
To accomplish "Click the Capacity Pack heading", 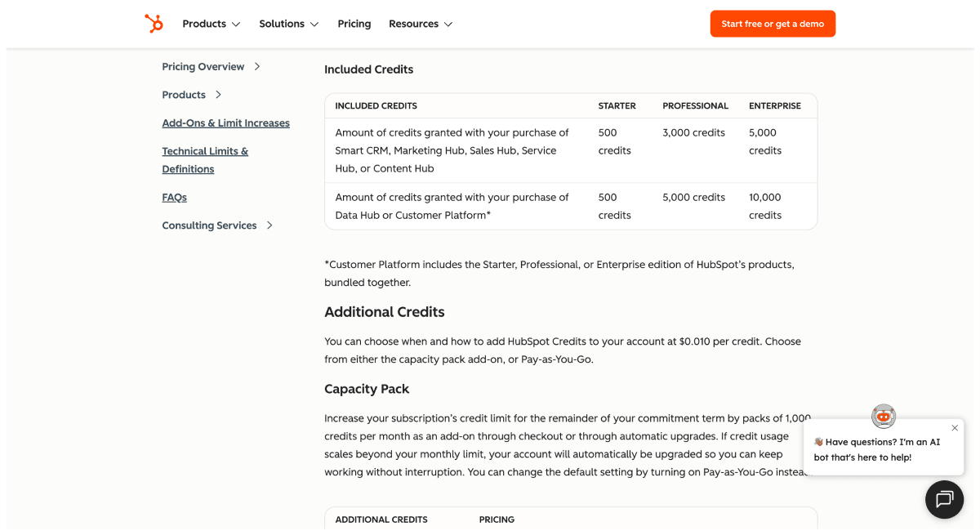I will point(367,389).
